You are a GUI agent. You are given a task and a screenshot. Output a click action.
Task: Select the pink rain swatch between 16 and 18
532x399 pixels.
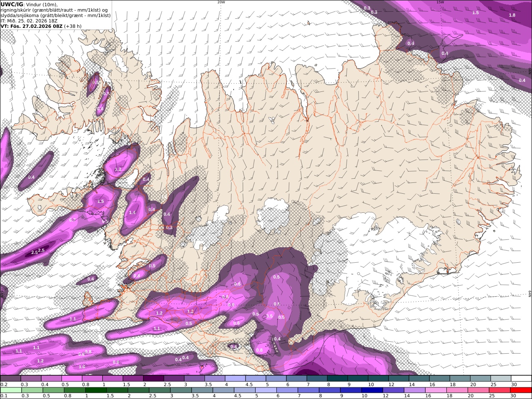point(436,390)
